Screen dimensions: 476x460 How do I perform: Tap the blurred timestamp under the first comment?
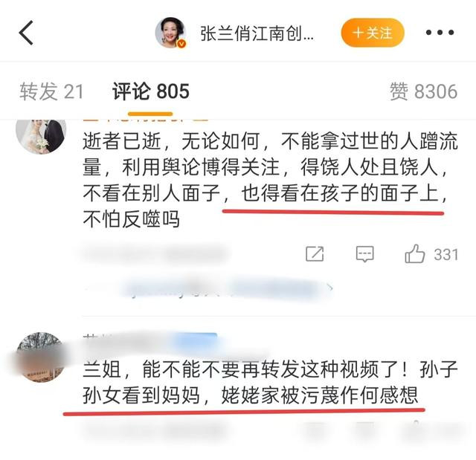coord(155,254)
